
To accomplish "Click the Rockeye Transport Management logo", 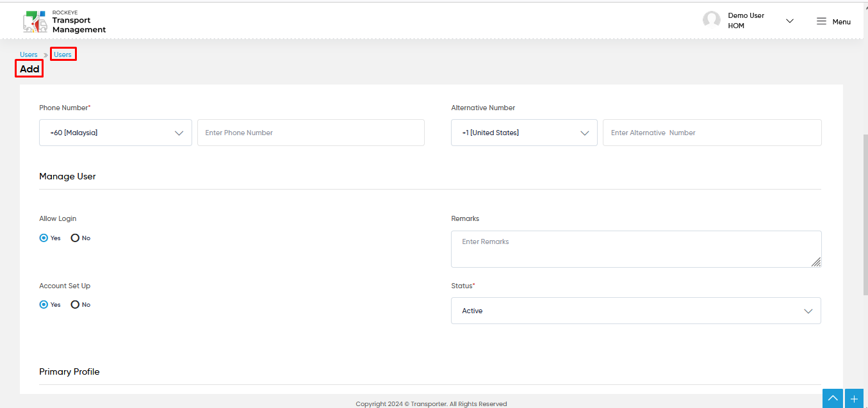I will pyautogui.click(x=64, y=21).
